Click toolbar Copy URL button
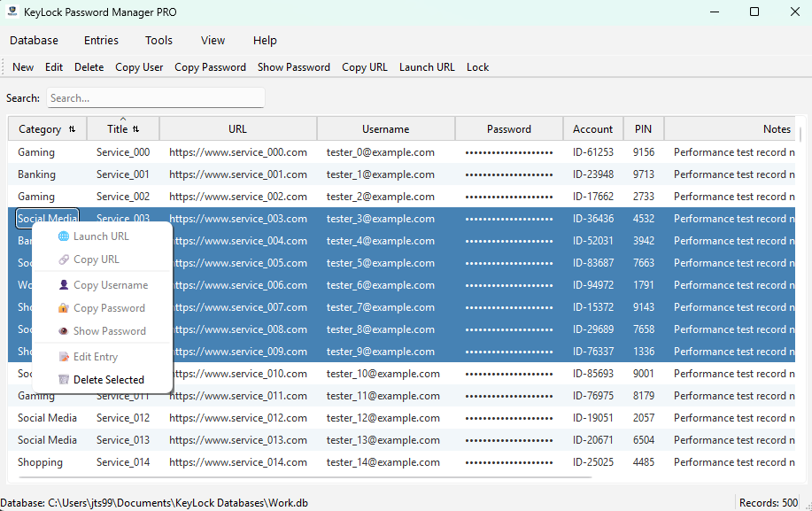This screenshot has height=511, width=812. pos(365,67)
